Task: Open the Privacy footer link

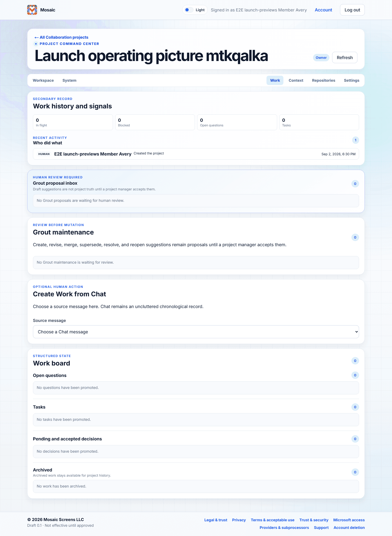Action: [x=239, y=520]
